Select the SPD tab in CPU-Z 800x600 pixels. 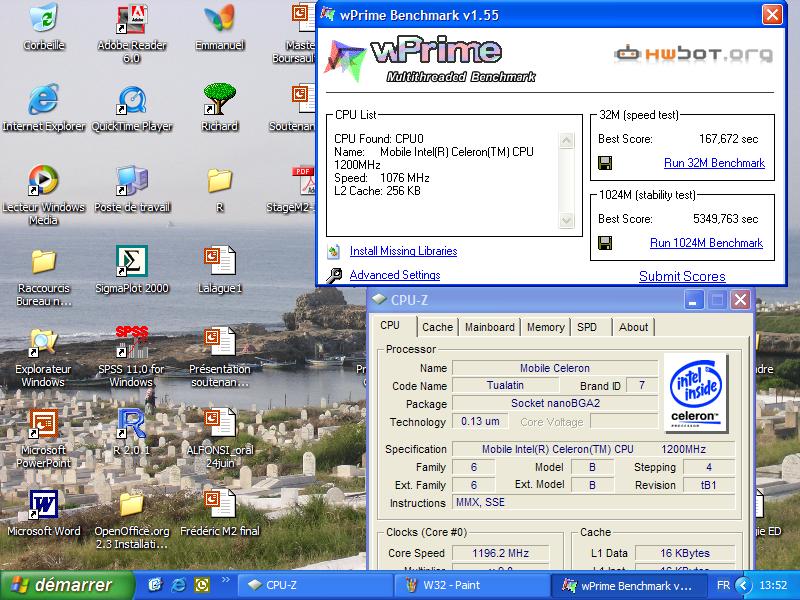click(x=587, y=327)
